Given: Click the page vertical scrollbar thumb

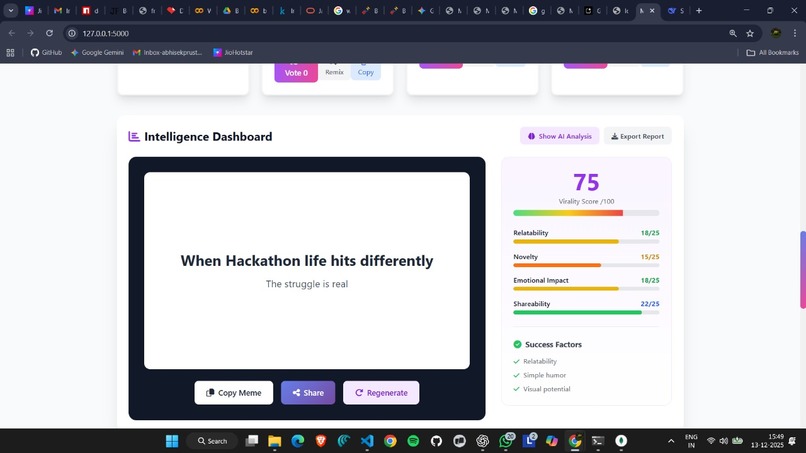Looking at the screenshot, I should pyautogui.click(x=802, y=270).
